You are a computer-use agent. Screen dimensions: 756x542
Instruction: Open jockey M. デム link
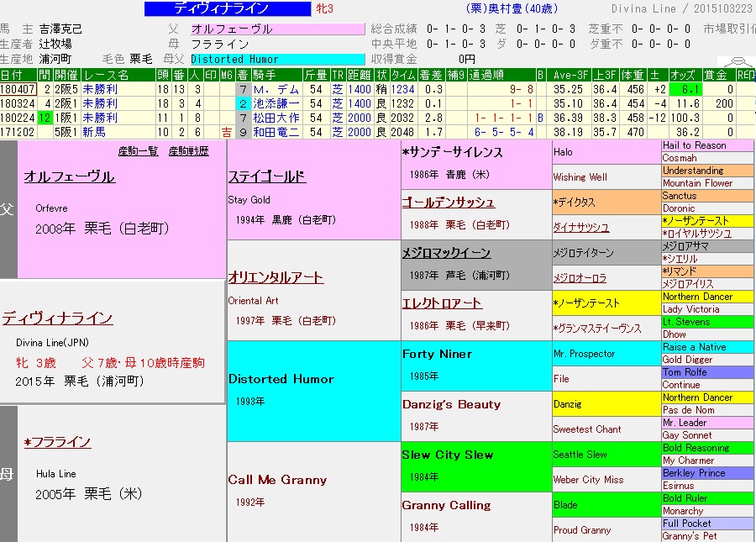pos(276,89)
